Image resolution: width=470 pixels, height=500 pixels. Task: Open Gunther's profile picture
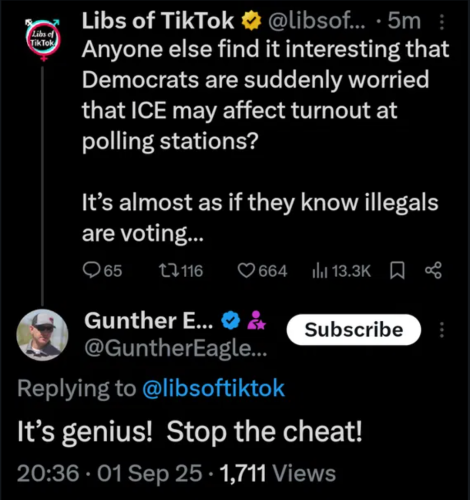43,335
